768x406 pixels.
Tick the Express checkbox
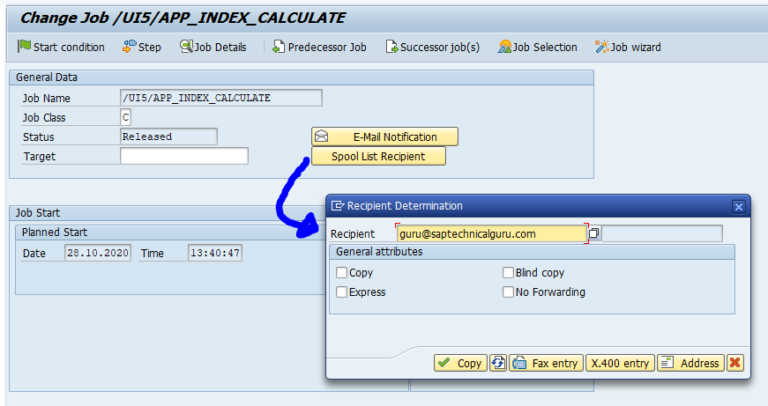click(342, 292)
